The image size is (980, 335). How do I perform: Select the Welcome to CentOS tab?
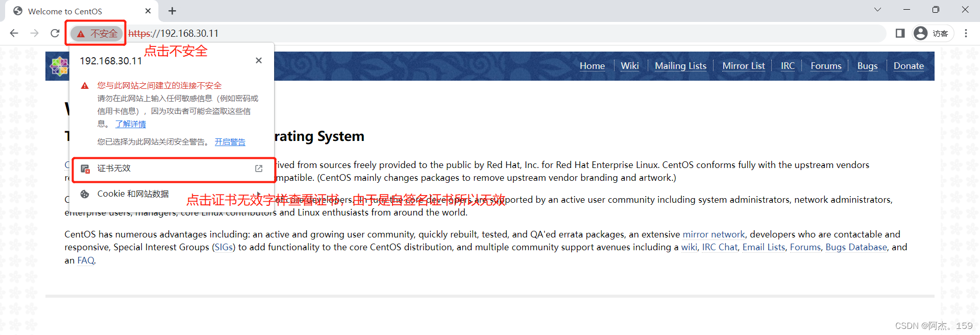[82, 11]
